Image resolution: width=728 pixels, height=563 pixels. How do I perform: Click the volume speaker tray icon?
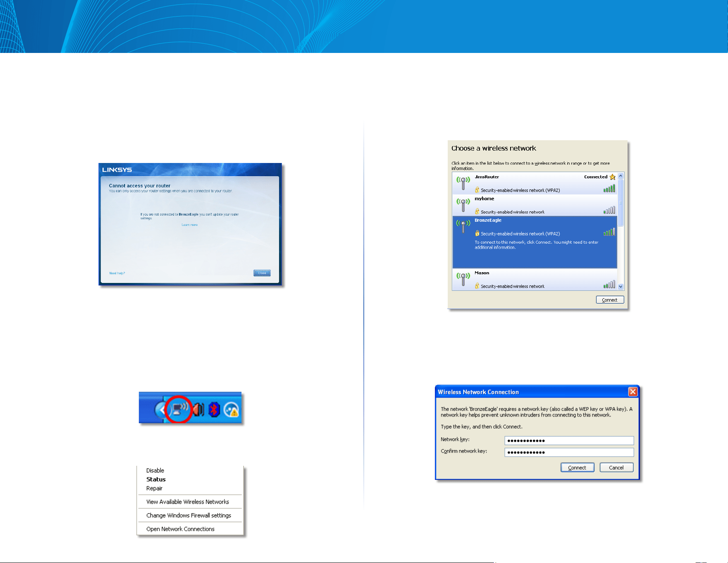click(199, 410)
